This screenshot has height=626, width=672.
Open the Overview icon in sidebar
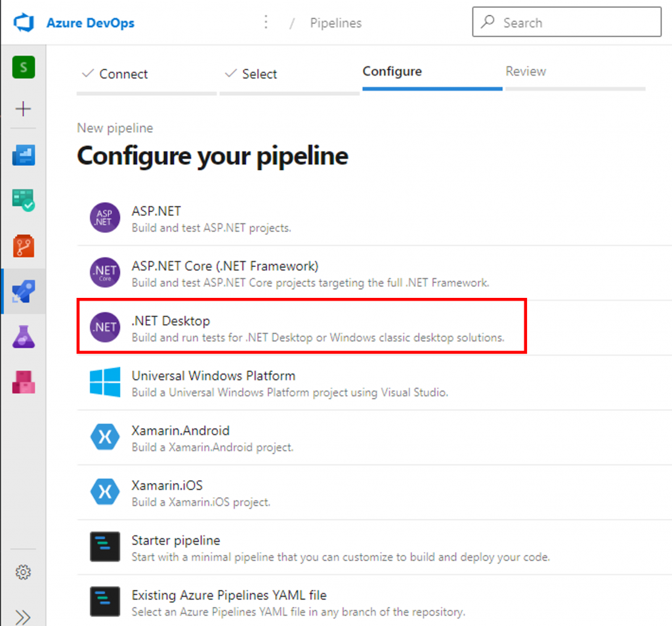24,155
